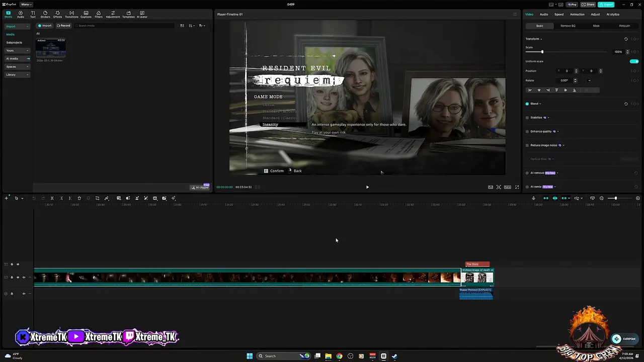Open the Menu dropdown in title bar
The image size is (644, 362).
pos(27,5)
